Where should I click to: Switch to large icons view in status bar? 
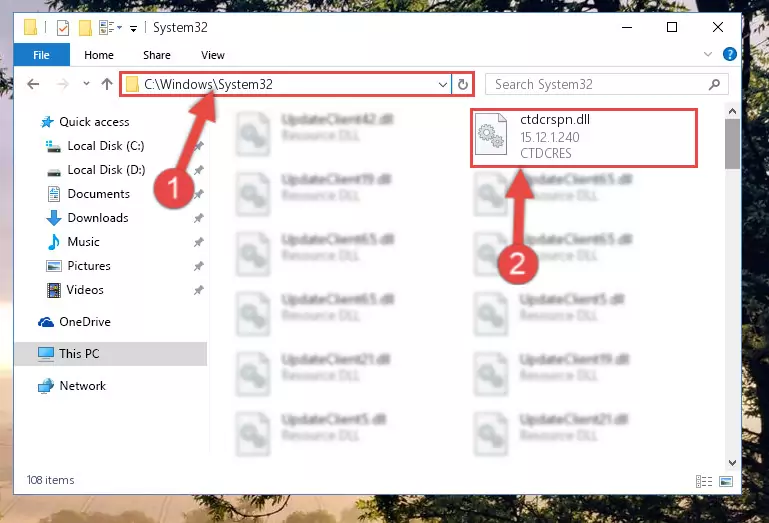pyautogui.click(x=726, y=481)
